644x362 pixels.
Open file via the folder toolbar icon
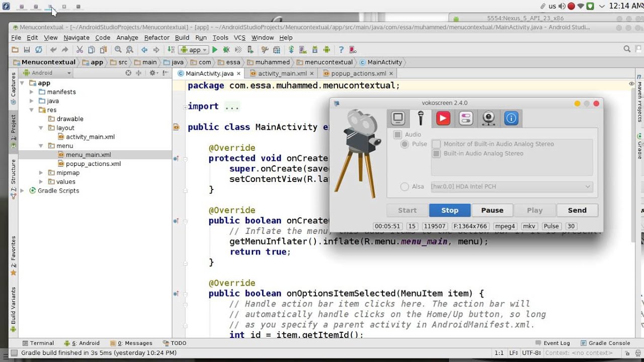point(15,50)
